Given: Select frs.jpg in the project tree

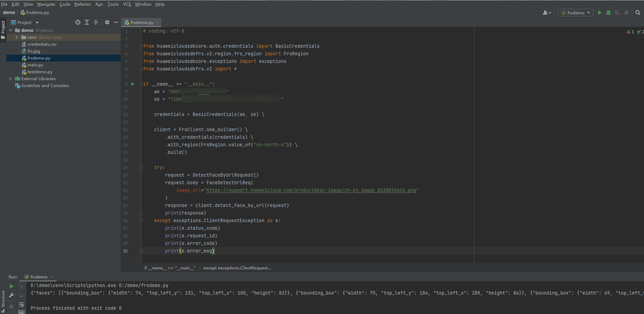Looking at the screenshot, I should [x=34, y=51].
